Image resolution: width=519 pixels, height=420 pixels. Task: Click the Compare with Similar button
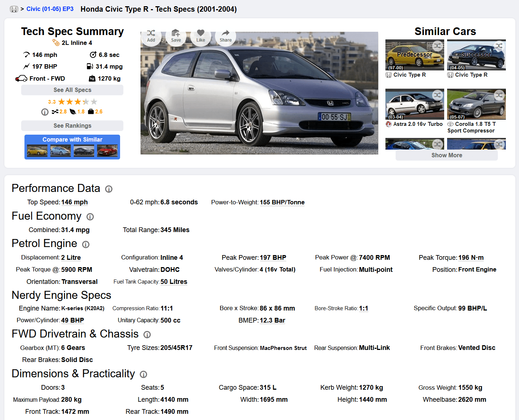point(72,139)
